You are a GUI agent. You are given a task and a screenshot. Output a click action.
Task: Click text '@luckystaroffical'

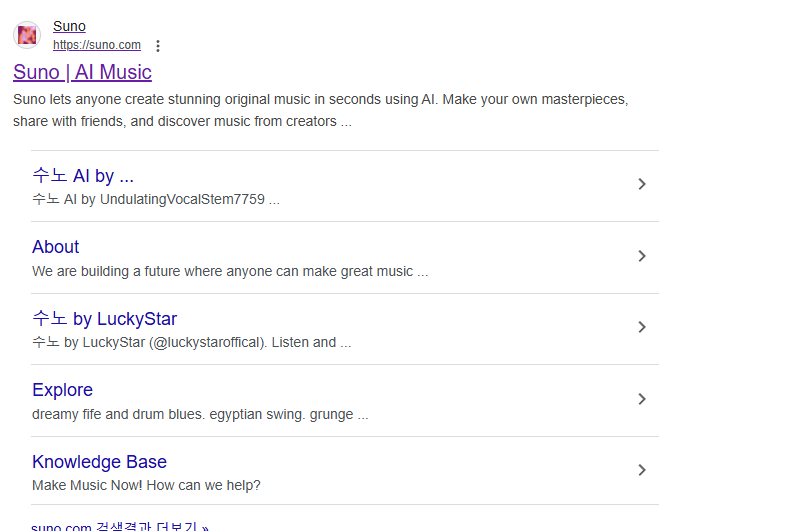click(x=207, y=342)
